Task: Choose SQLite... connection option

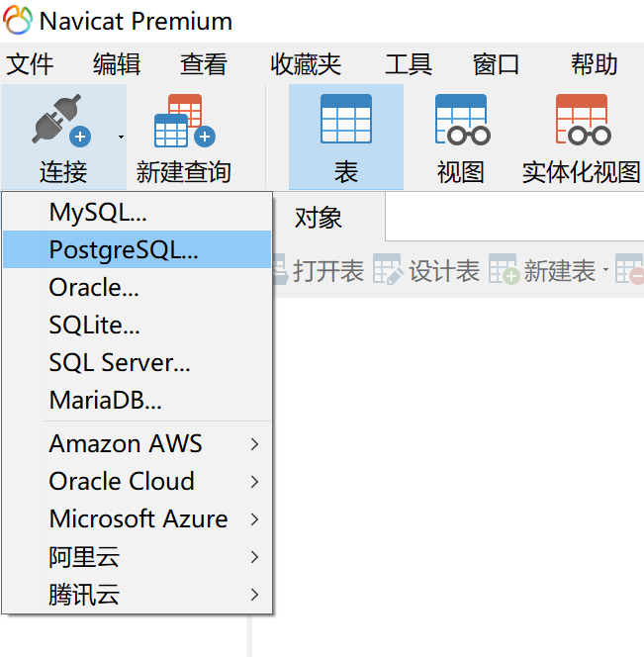Action: 138,325
